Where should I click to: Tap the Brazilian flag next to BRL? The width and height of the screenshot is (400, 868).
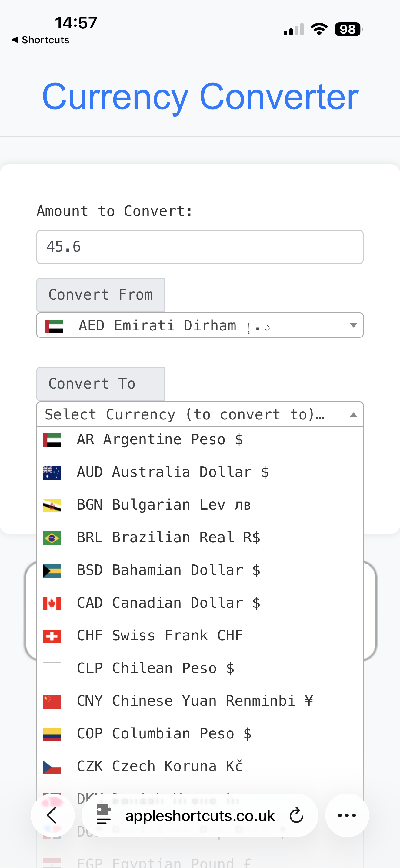point(51,538)
